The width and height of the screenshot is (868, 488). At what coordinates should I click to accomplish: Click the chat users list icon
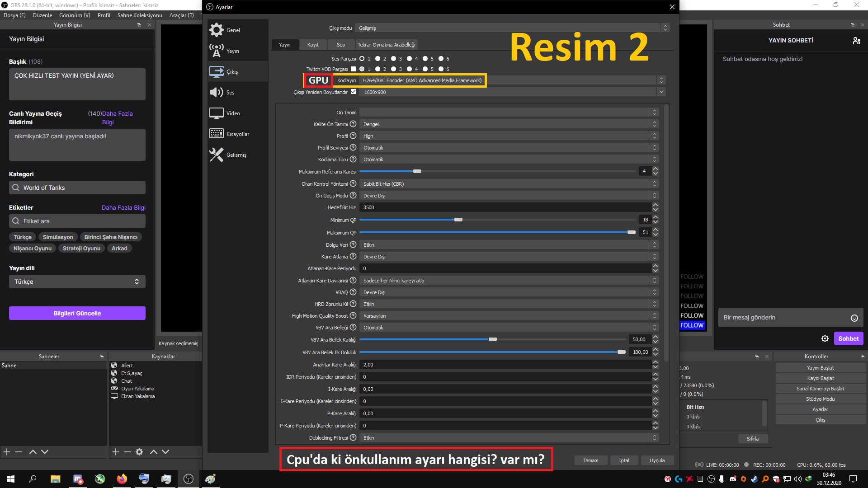856,41
